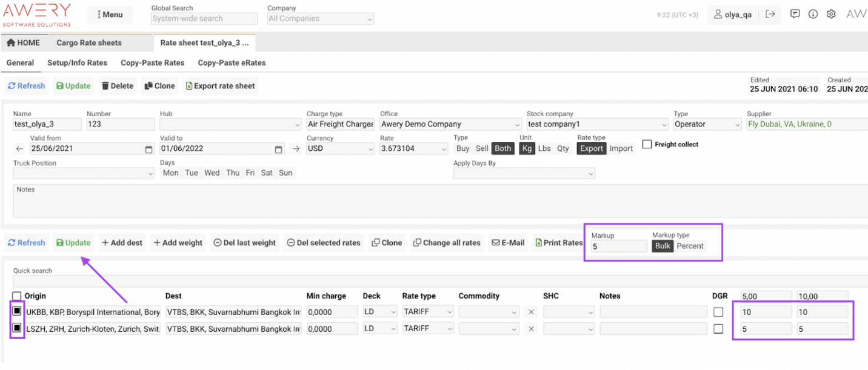868x370 pixels.
Task: Open the Stock company dropdown
Action: click(597, 125)
